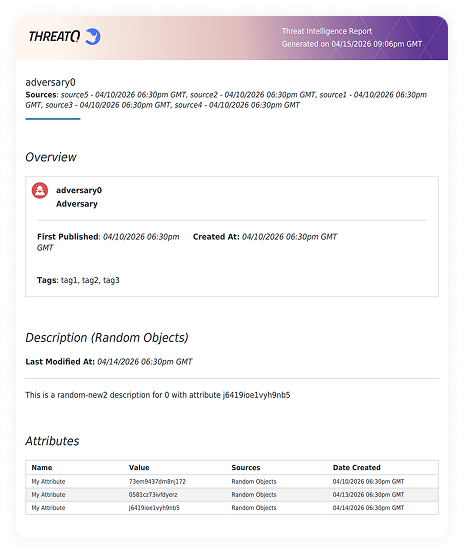Click bold adversary0 name in overview card
Viewport: 464px width, 554px height.
click(x=79, y=190)
